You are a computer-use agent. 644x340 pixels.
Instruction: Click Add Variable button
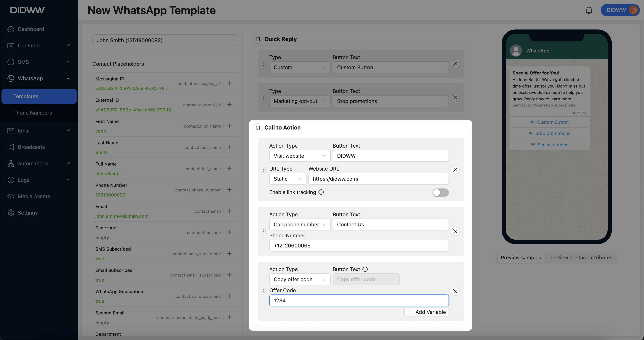click(427, 312)
